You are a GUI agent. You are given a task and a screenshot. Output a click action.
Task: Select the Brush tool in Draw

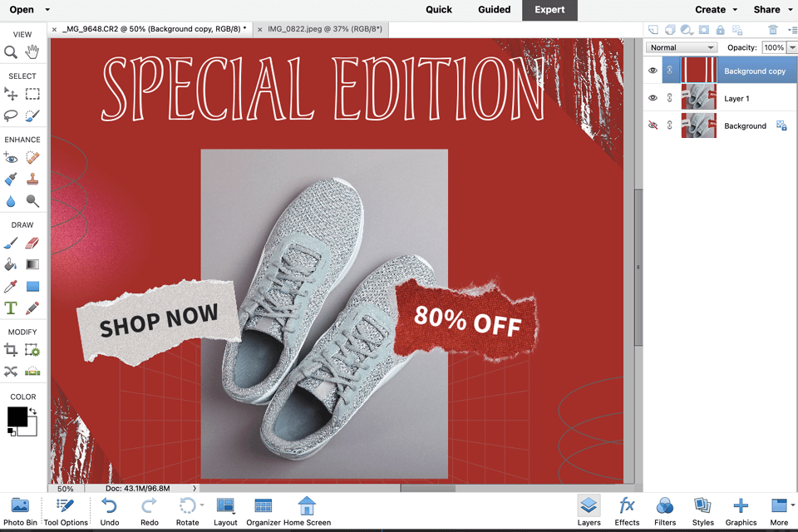point(11,243)
